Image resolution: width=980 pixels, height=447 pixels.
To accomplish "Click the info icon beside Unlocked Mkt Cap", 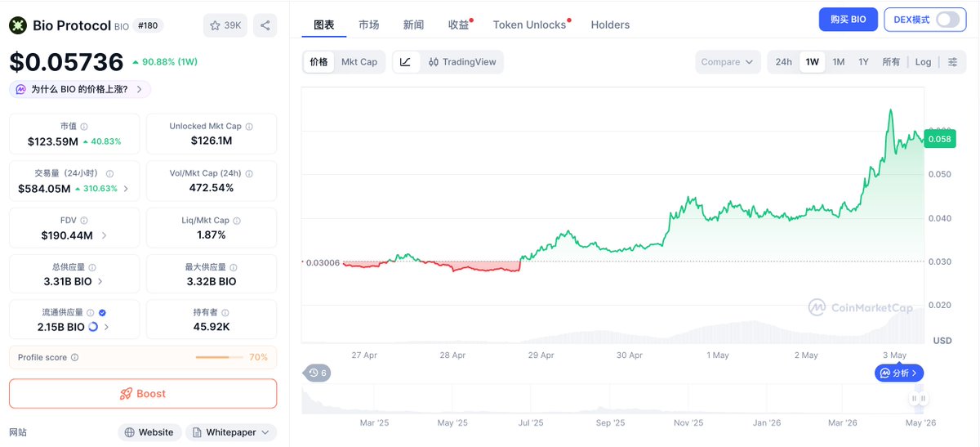I will 249,127.
